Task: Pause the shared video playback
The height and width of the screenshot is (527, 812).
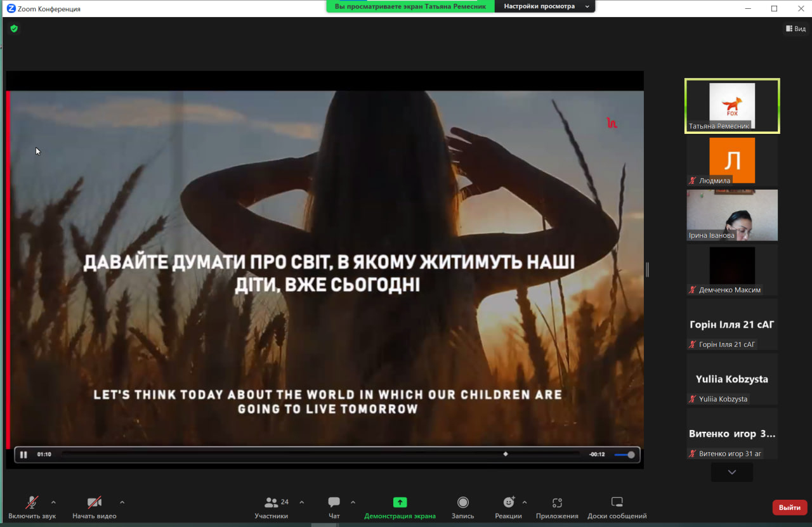Action: click(23, 455)
